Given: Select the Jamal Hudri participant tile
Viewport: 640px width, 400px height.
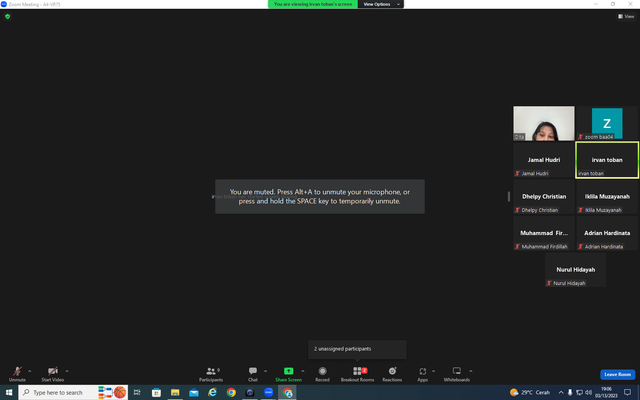Looking at the screenshot, I should [544, 160].
